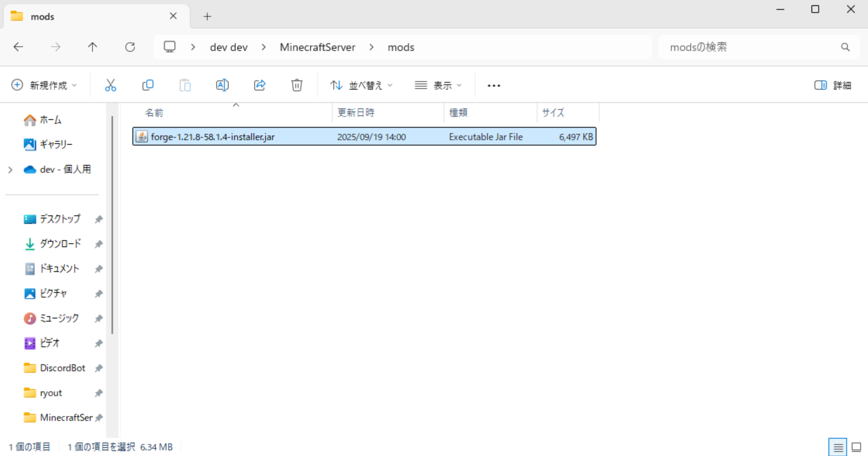Open a new tab with plus button
Image resolution: width=868 pixels, height=456 pixels.
tap(207, 17)
